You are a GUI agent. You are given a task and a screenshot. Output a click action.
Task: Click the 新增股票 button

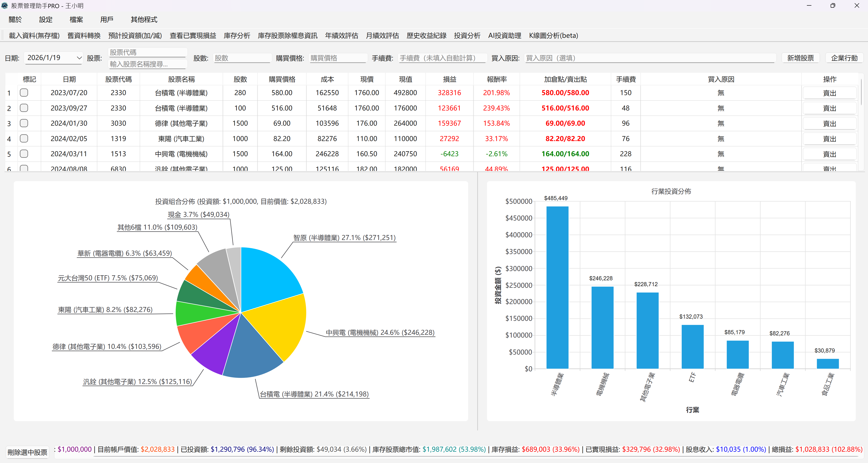[x=801, y=58]
